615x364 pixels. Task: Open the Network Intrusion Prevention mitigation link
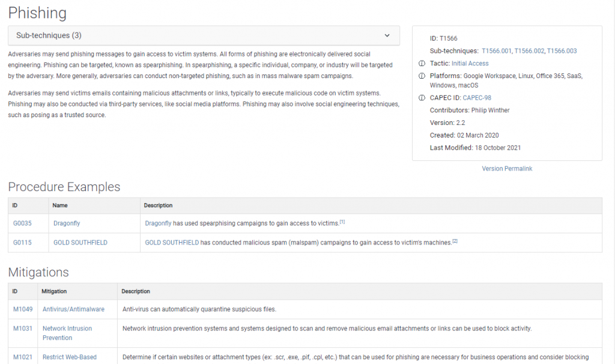click(67, 333)
